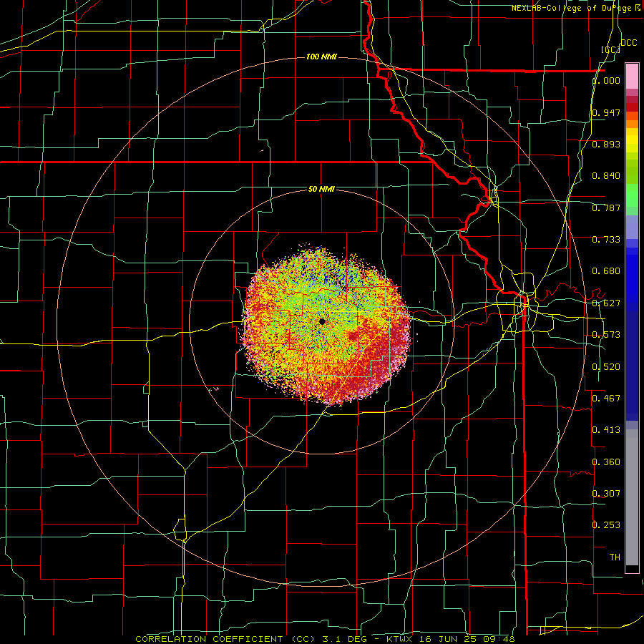Click the 0.467 value on the color scale
Image resolution: width=644 pixels, height=644 pixels.
pyautogui.click(x=606, y=399)
